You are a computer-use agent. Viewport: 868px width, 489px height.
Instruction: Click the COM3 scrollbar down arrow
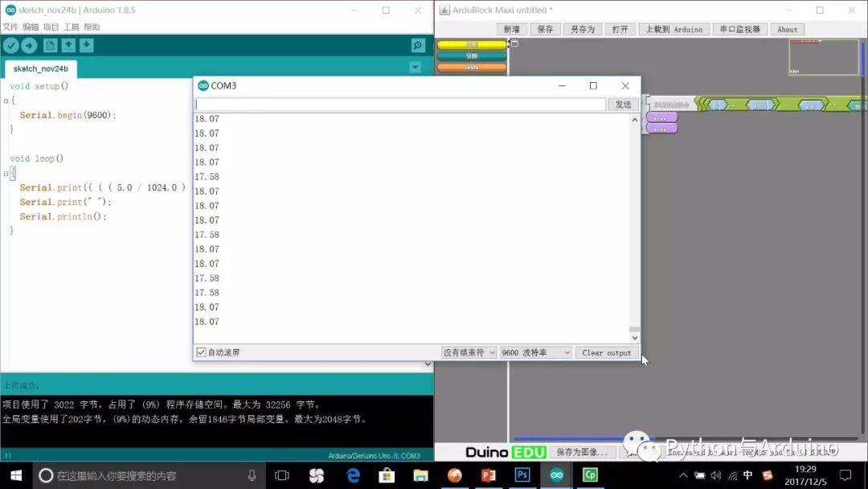point(634,337)
